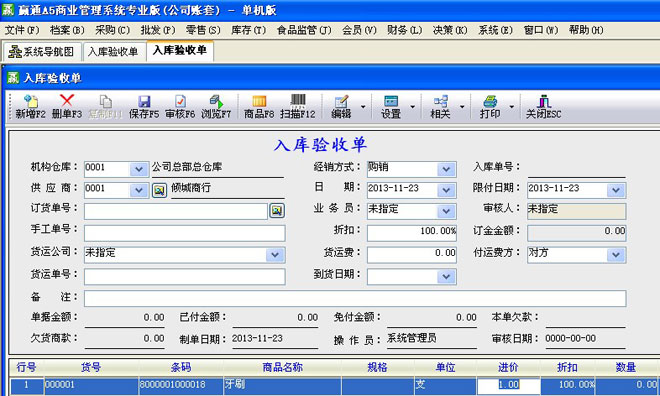Click the order number lookup icon
This screenshot has width=660, height=396.
pyautogui.click(x=277, y=210)
